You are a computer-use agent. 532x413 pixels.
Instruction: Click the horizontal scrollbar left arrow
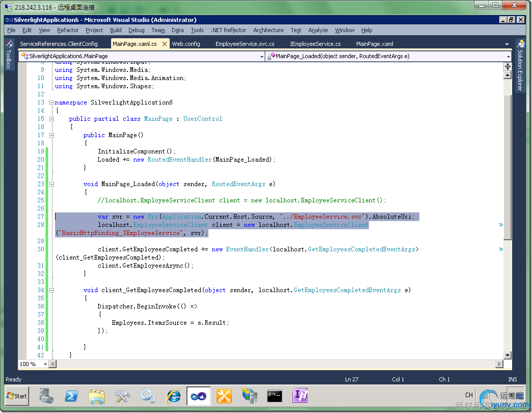point(52,364)
